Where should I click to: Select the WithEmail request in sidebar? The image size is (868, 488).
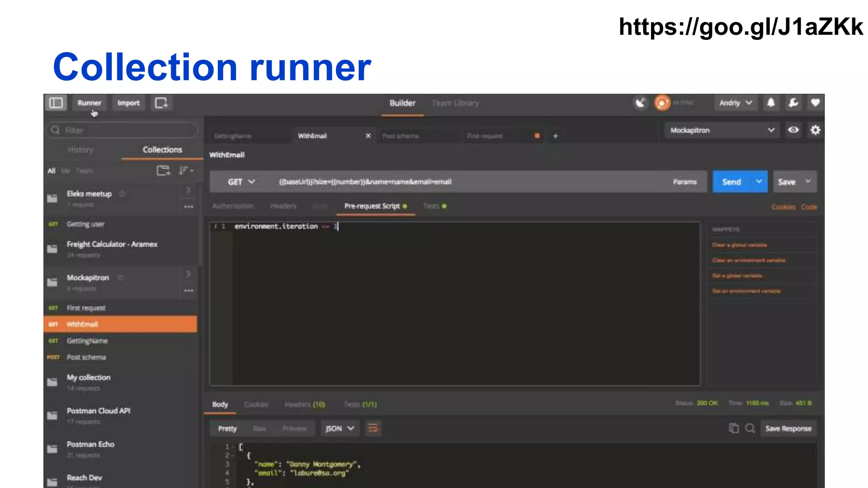(120, 324)
